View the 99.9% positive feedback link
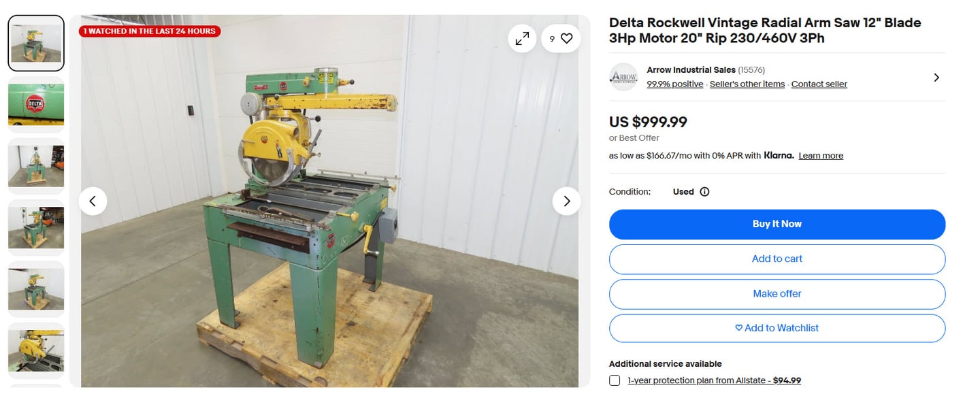 coord(675,84)
